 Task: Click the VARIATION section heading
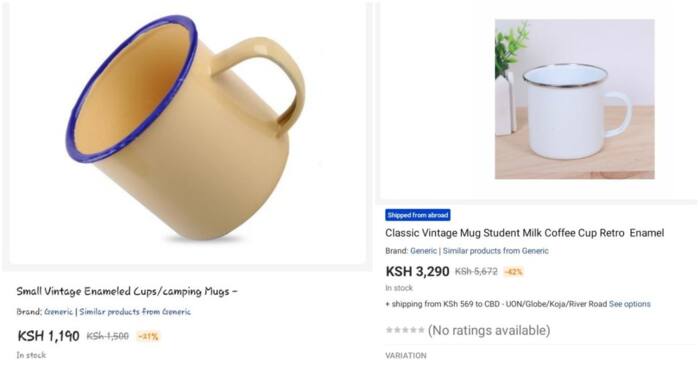406,356
